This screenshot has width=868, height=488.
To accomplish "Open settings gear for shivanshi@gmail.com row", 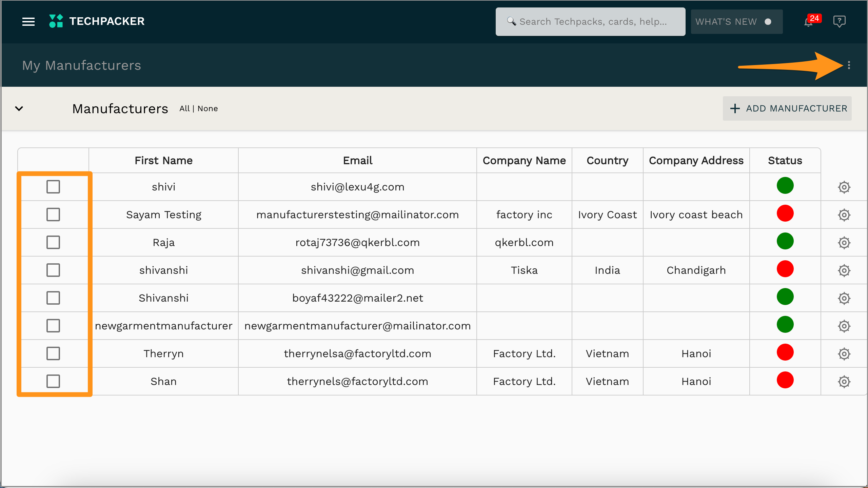I will [x=844, y=270].
